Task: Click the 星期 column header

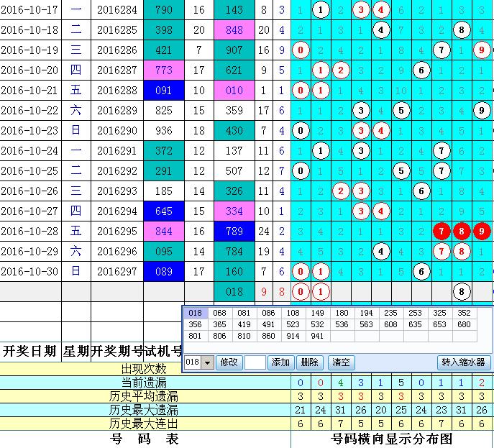Action: tap(76, 351)
